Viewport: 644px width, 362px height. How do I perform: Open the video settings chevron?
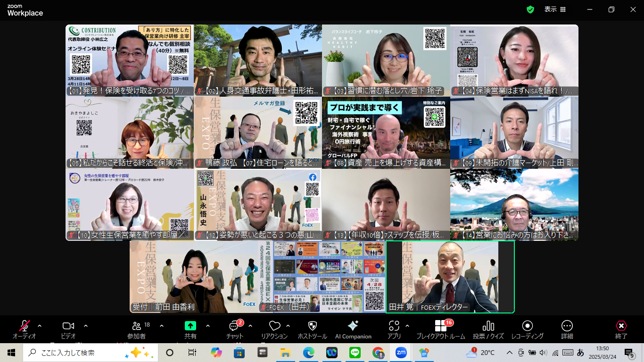(x=85, y=325)
